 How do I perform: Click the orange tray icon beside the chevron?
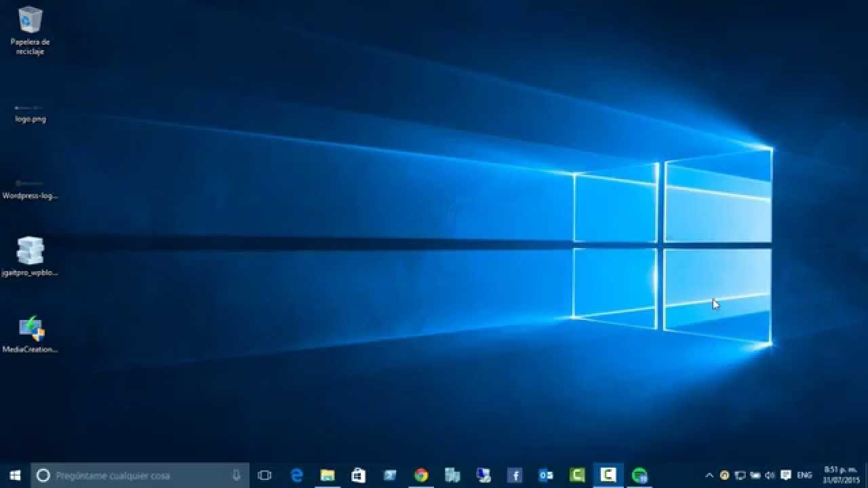[724, 475]
